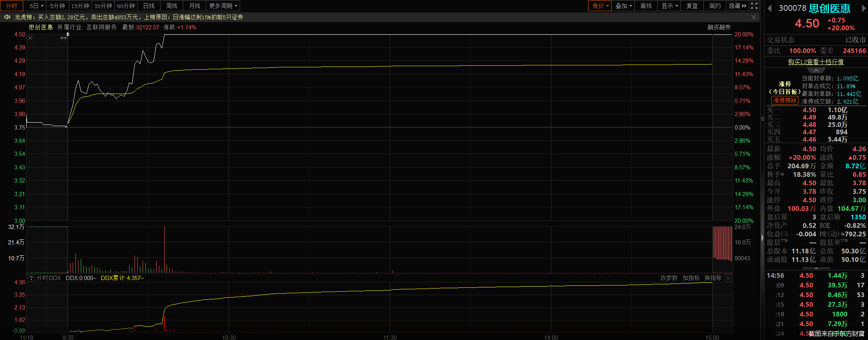
Task: Click the question mark help icon for 分时DDX
Action: coord(31,278)
